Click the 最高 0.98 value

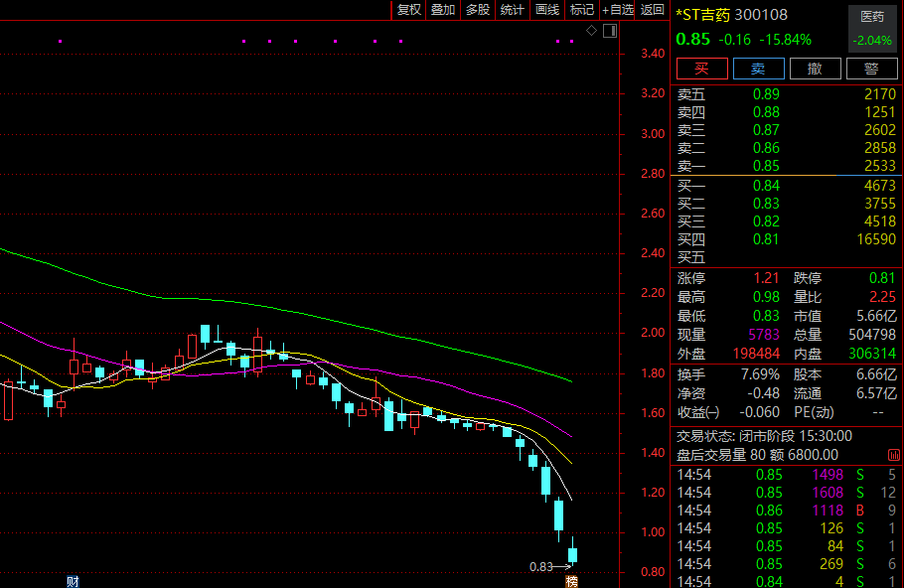(x=766, y=297)
